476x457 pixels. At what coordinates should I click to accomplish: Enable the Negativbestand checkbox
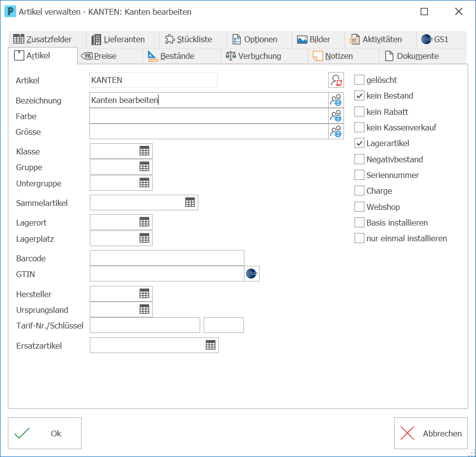click(359, 159)
